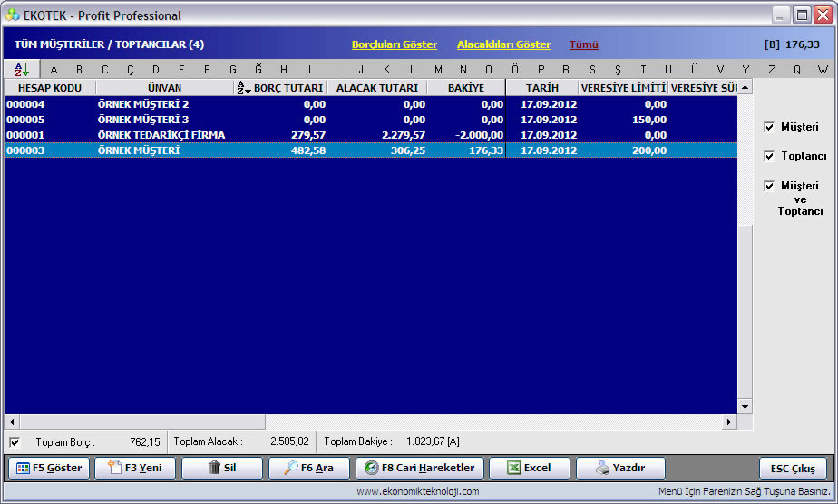The image size is (838, 504).
Task: Filter by letter A
Action: pos(54,70)
